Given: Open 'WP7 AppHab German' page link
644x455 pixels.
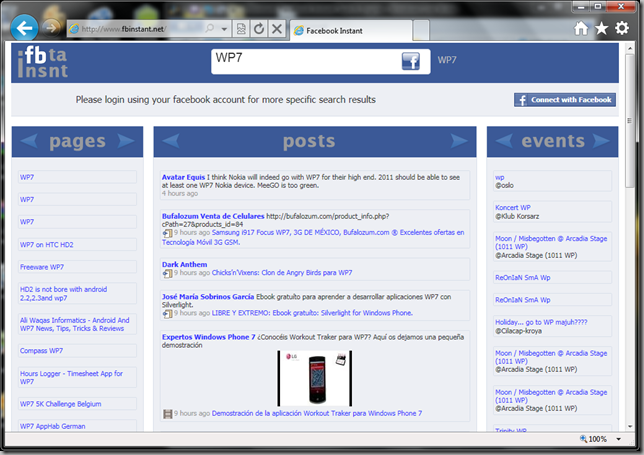Looking at the screenshot, I should (53, 426).
